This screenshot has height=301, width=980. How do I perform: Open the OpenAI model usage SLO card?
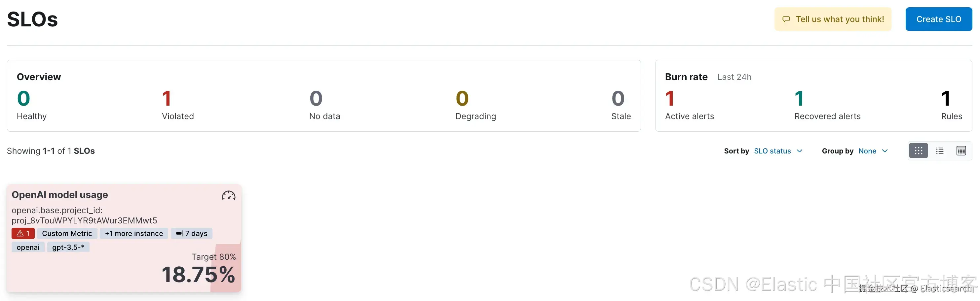pyautogui.click(x=60, y=195)
